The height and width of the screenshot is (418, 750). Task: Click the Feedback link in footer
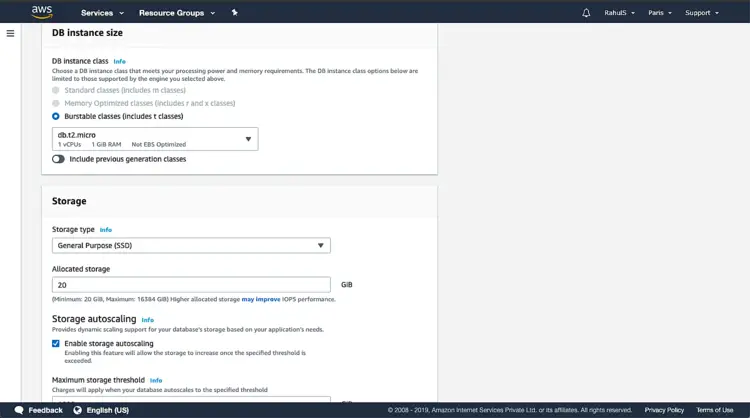[x=45, y=410]
